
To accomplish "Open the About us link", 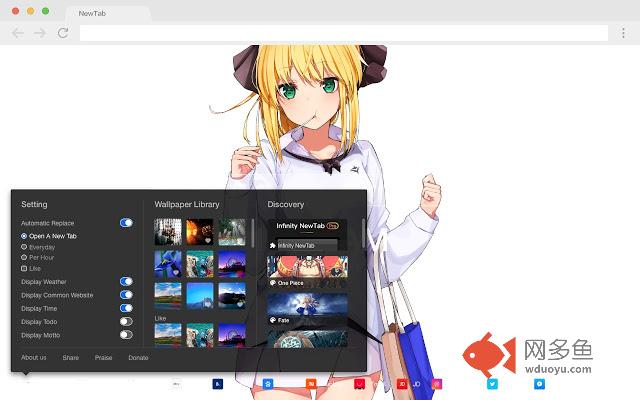I will click(34, 358).
